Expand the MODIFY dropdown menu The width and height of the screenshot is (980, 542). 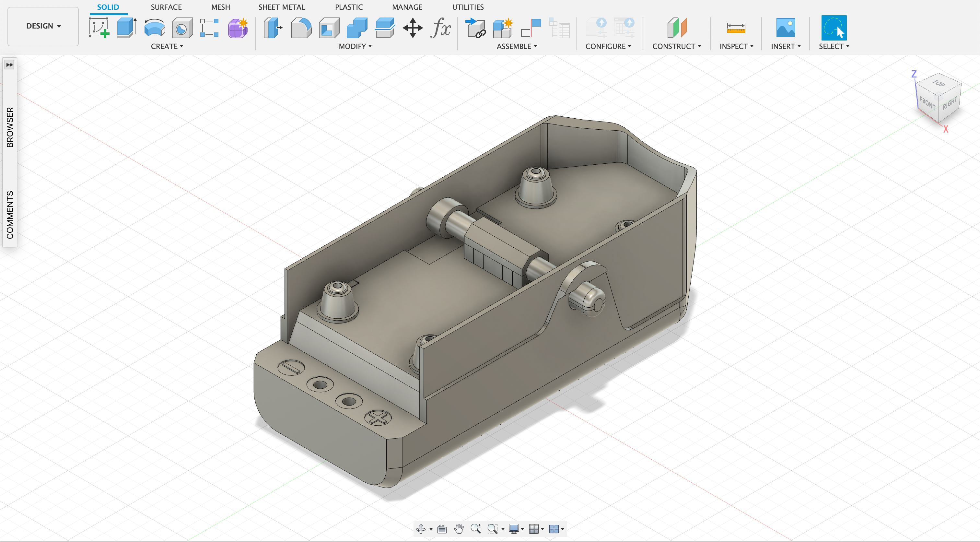[355, 46]
